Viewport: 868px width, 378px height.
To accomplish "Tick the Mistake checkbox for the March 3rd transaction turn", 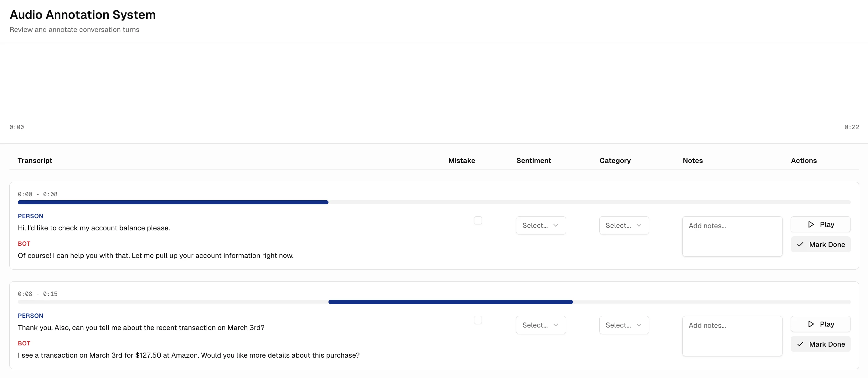I will point(478,320).
